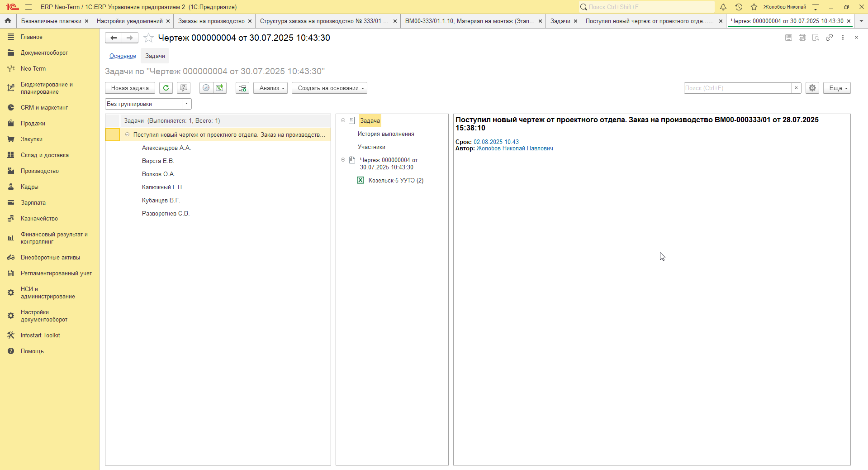Collapse the Поступил новый чертеж task row

127,134
